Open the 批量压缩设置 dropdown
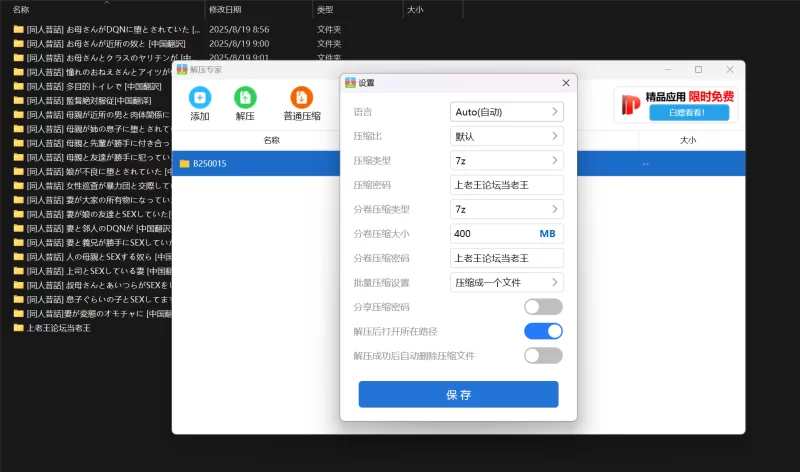 507,282
